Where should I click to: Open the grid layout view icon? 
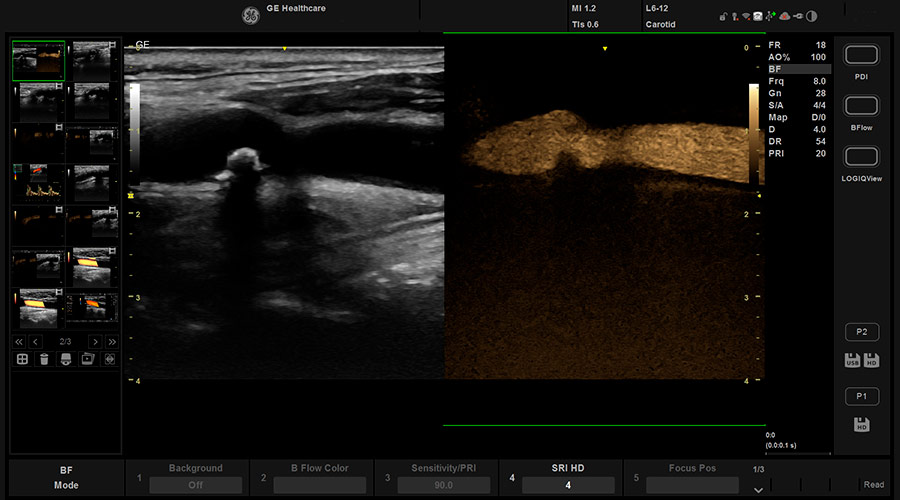[20, 358]
